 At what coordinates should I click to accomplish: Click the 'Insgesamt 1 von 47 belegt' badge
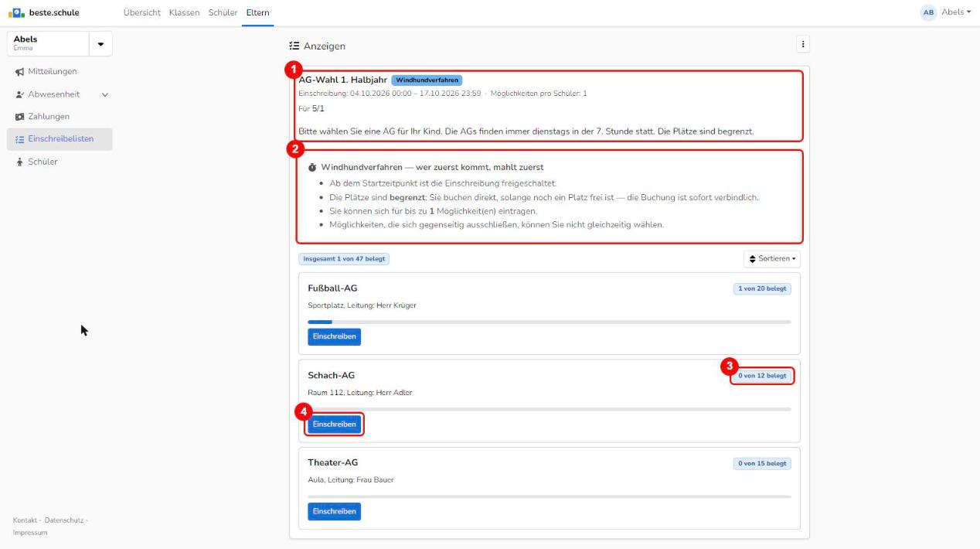pos(344,259)
